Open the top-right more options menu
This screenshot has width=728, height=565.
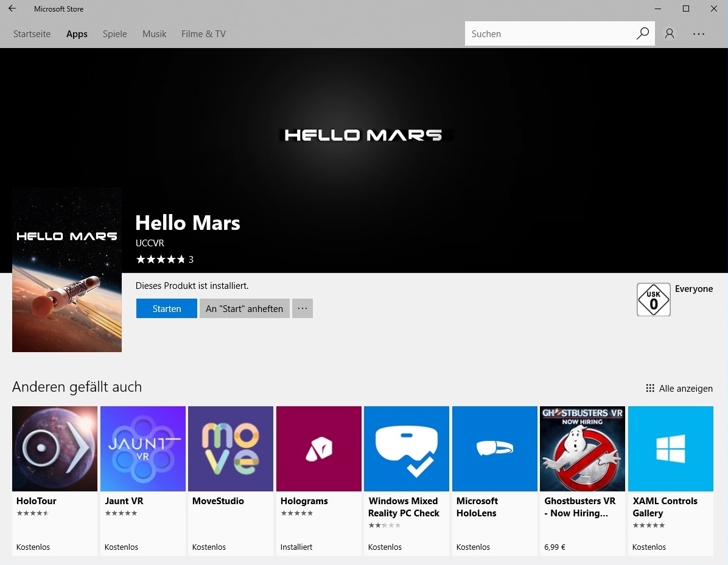coord(698,34)
